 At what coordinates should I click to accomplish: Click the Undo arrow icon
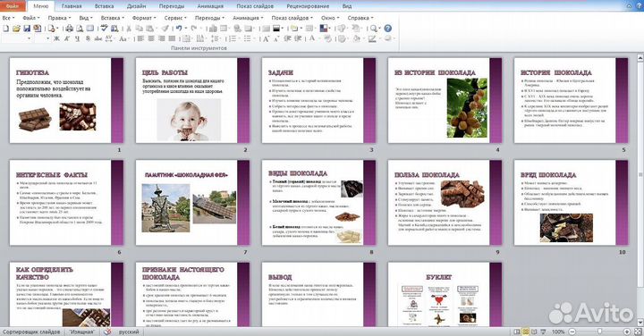pyautogui.click(x=179, y=28)
